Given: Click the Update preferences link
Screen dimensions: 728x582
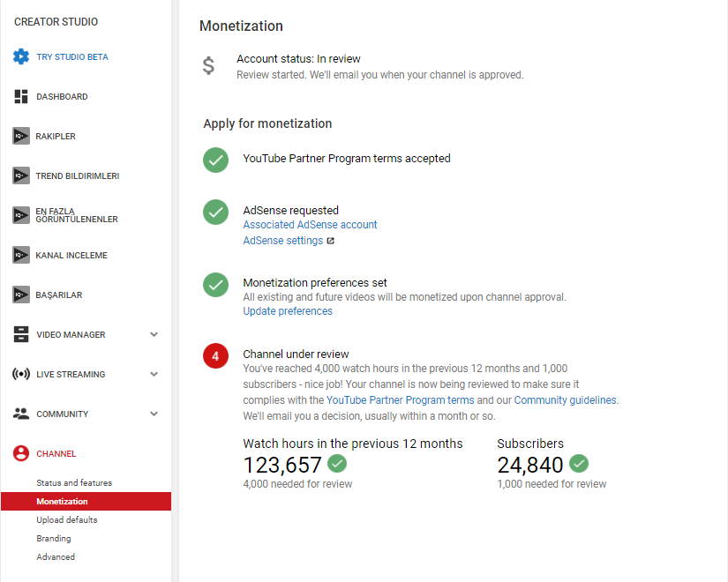Looking at the screenshot, I should [288, 311].
